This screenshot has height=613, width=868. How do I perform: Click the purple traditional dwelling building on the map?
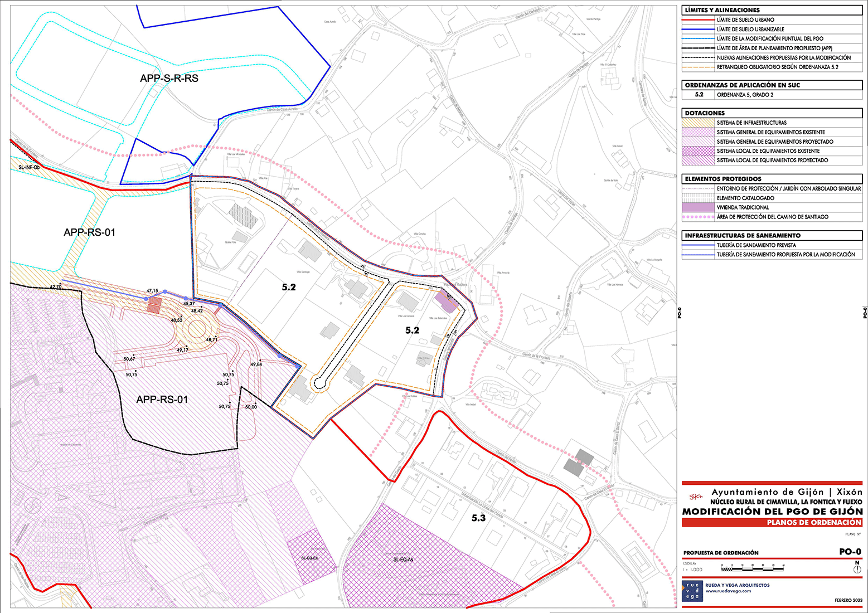[446, 300]
